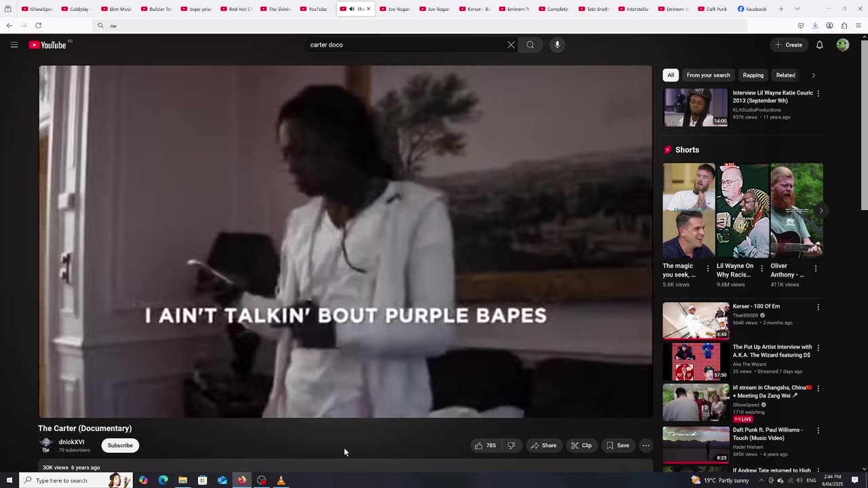Select the Related filter chip
Image resolution: width=868 pixels, height=488 pixels.
coord(785,75)
